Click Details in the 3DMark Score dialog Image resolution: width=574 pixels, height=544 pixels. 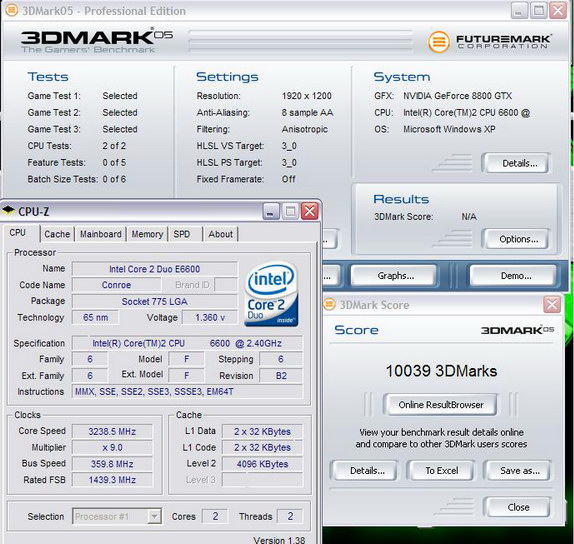click(364, 471)
